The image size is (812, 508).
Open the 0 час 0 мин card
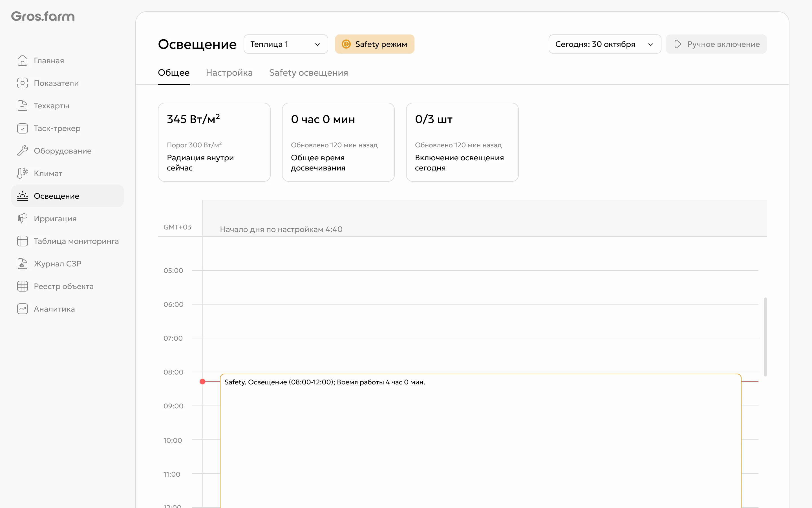pyautogui.click(x=338, y=142)
